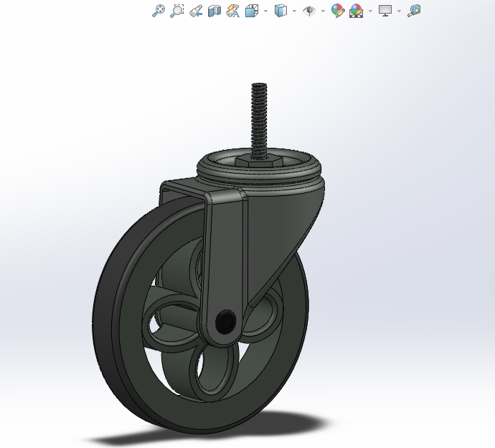This screenshot has width=495, height=448.
Task: Select the hex nut atop the swivel
Action: pyautogui.click(x=259, y=162)
